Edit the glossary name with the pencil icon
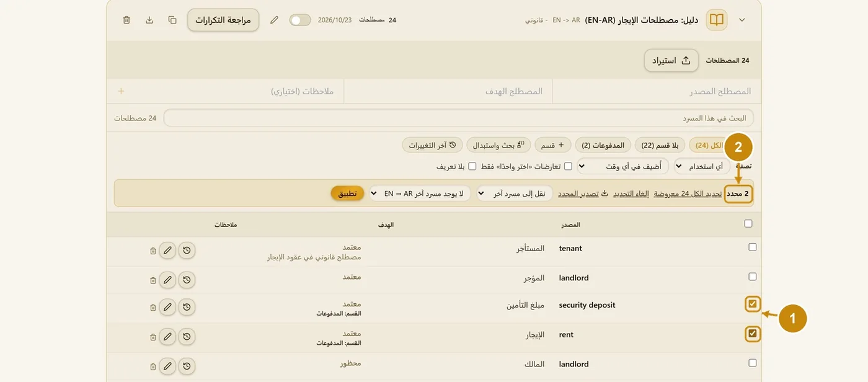The width and height of the screenshot is (868, 382). [274, 20]
